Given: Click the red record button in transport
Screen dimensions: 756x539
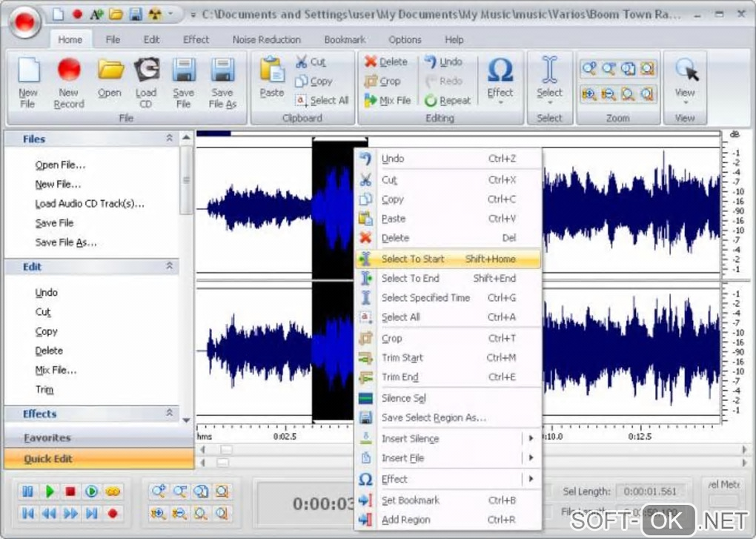Looking at the screenshot, I should point(113,512).
